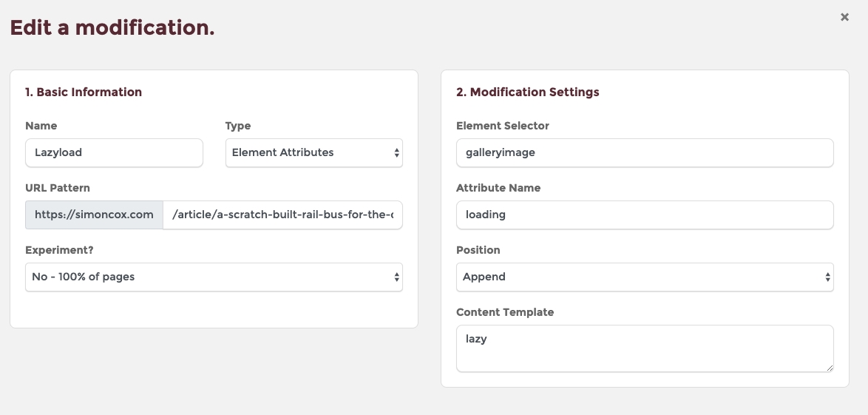
Task: Close the Edit a modification dialog
Action: (x=844, y=17)
